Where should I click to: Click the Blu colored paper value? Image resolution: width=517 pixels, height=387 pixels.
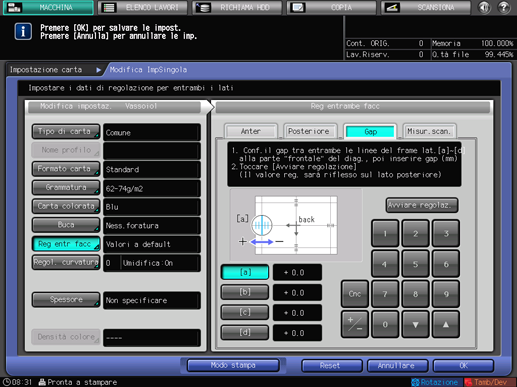tap(152, 207)
